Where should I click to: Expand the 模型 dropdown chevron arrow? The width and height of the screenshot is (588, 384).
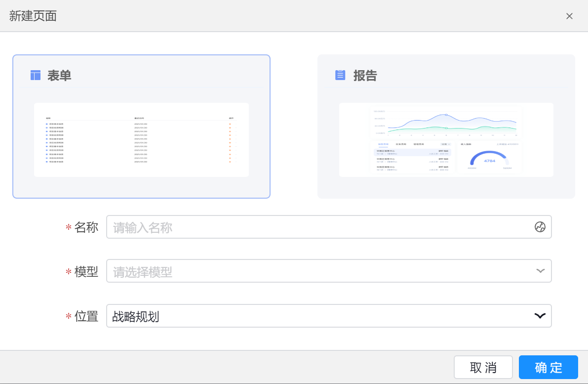point(540,271)
